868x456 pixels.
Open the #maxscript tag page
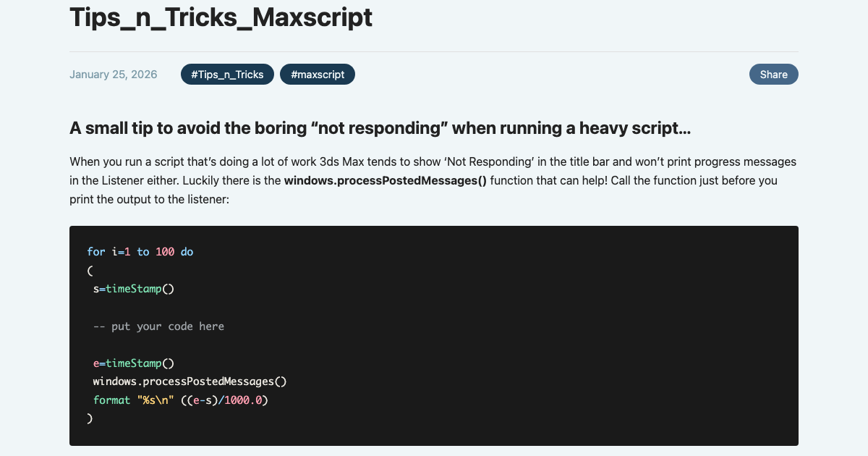pos(317,74)
